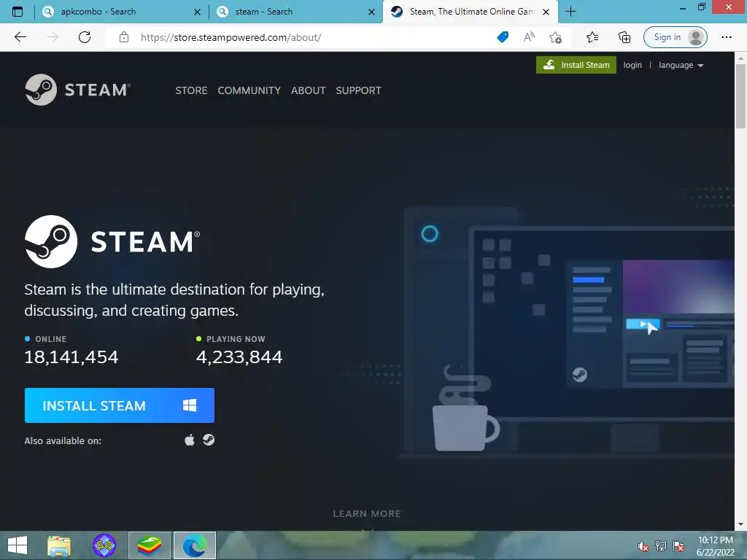
Task: Refresh the Steam about page
Action: [x=85, y=37]
